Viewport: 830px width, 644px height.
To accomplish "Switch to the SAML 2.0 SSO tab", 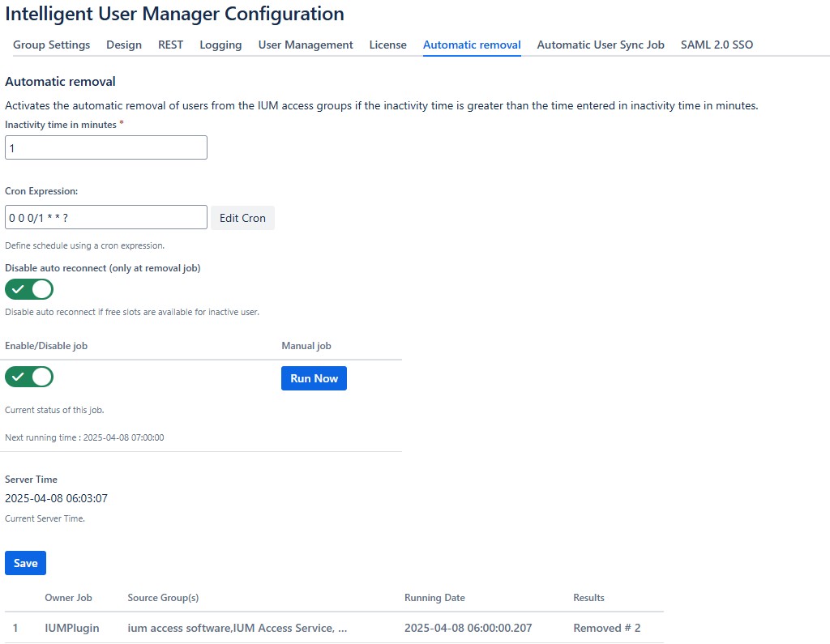I will 717,45.
